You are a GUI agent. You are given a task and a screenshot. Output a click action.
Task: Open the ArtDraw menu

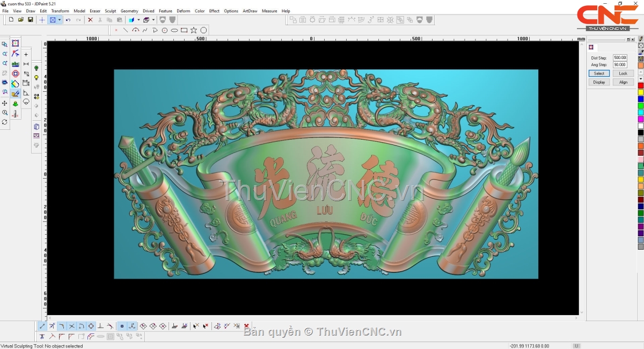click(250, 11)
